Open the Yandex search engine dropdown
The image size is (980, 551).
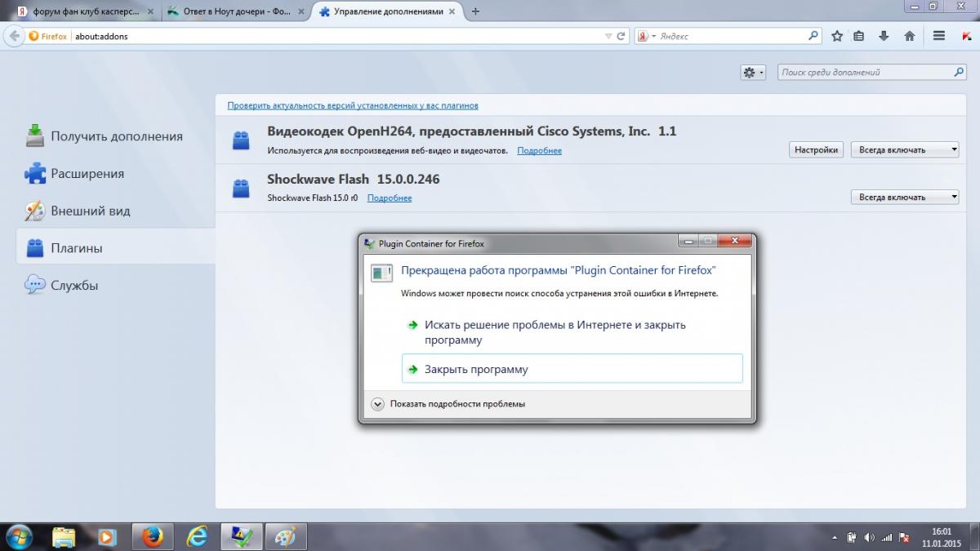(647, 36)
